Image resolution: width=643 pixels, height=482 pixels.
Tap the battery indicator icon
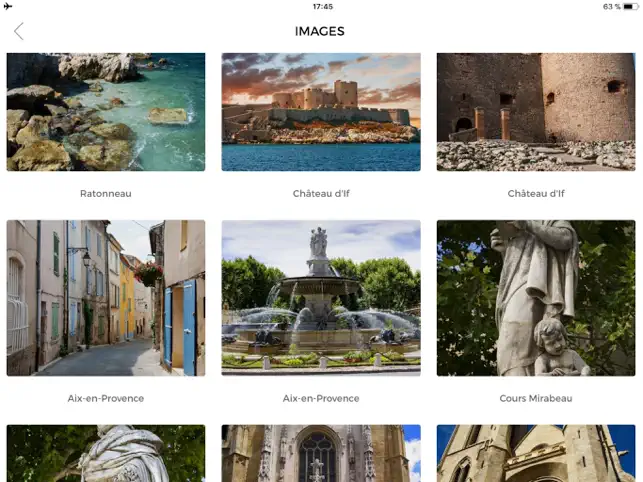pyautogui.click(x=631, y=7)
